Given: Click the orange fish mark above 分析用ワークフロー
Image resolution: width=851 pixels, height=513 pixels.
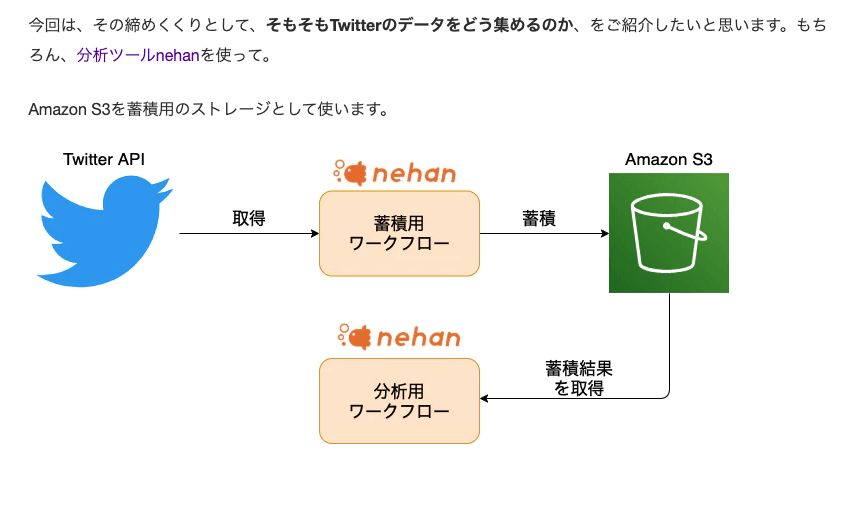Looking at the screenshot, I should (352, 337).
